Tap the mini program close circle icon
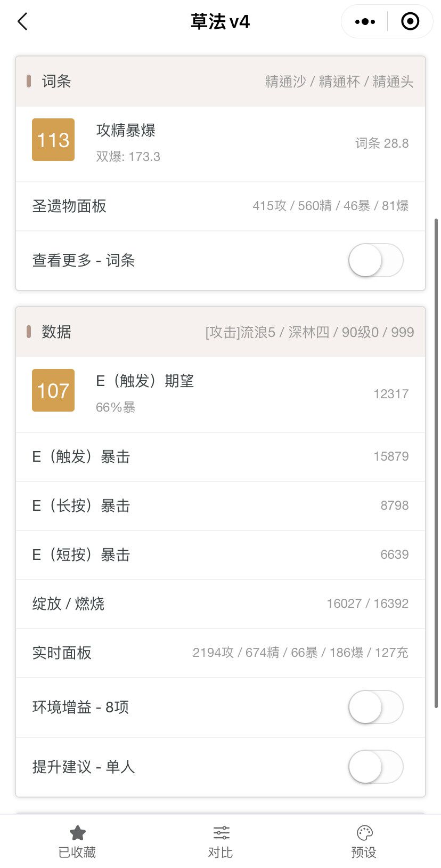Image resolution: width=441 pixels, height=868 pixels. [x=410, y=22]
